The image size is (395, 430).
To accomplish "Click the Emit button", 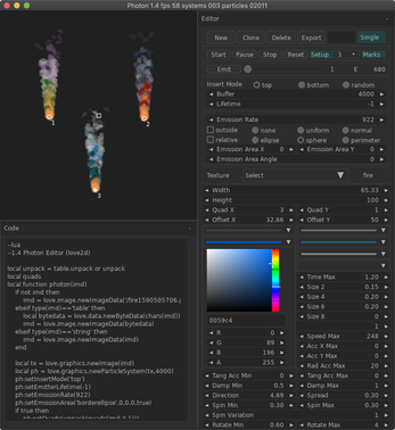I will tap(224, 69).
